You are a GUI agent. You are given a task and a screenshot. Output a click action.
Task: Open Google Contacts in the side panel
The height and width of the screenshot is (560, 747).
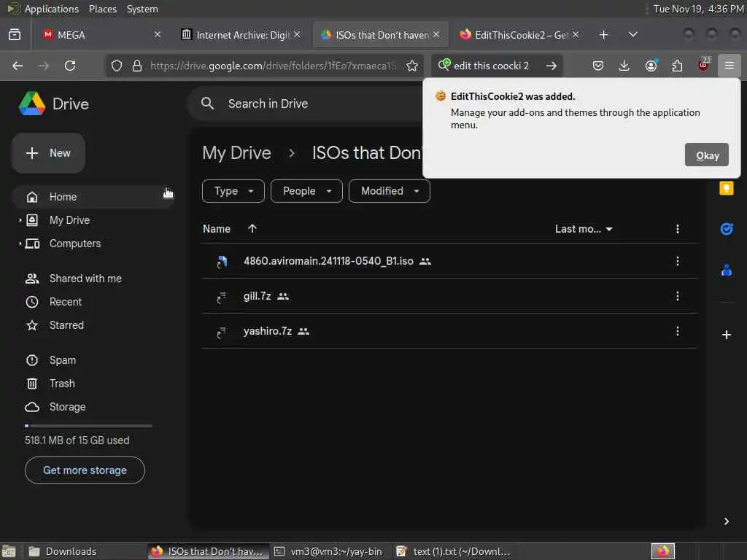click(x=726, y=270)
